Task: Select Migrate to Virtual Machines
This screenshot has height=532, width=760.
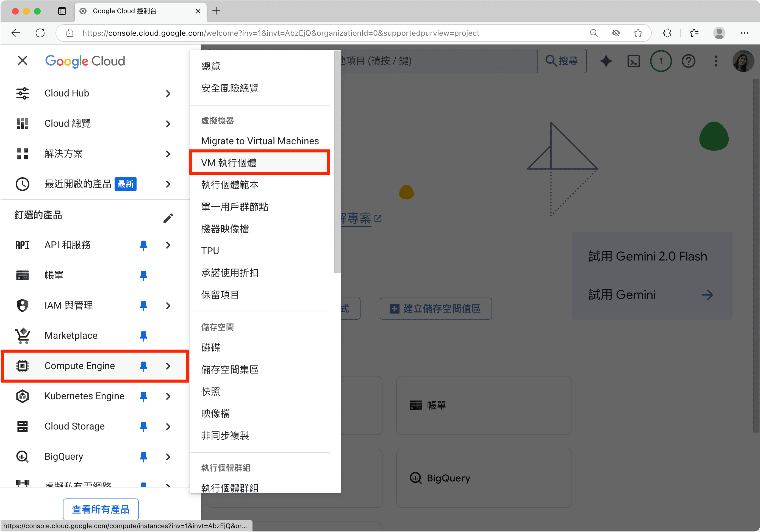Action: coord(260,141)
